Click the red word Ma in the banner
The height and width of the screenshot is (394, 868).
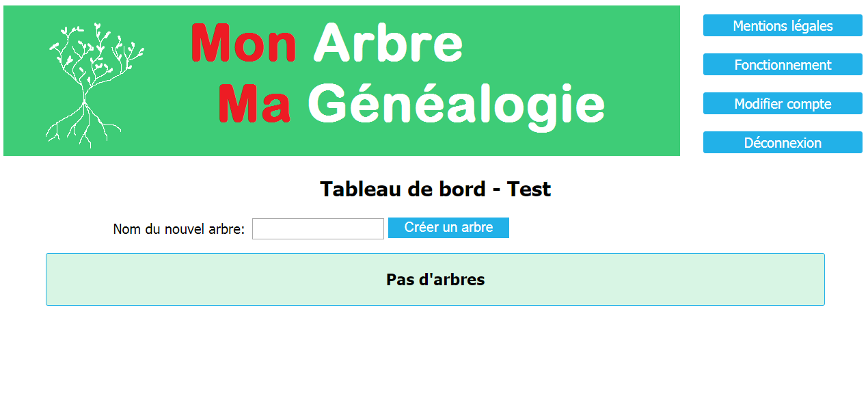point(254,104)
